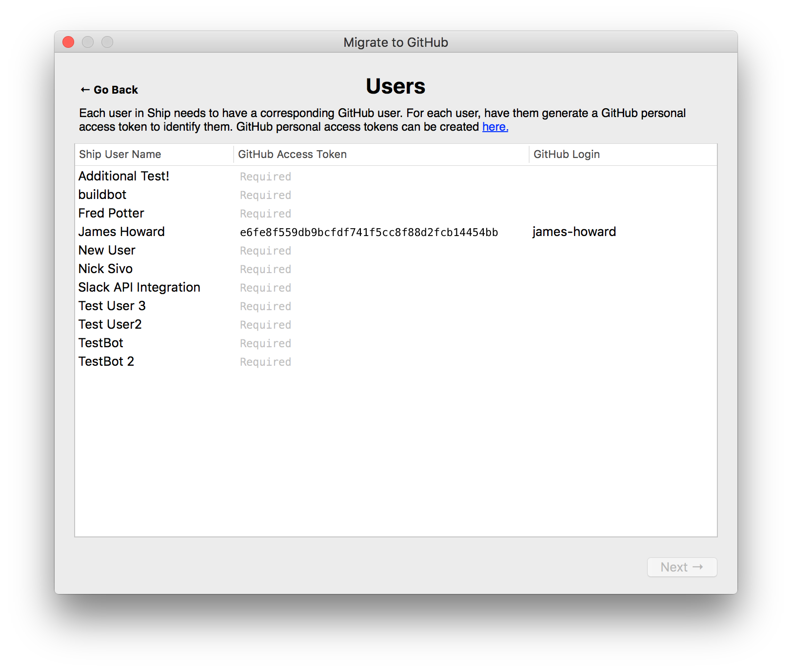792x672 pixels.
Task: Select the buildbot user name
Action: (x=102, y=195)
